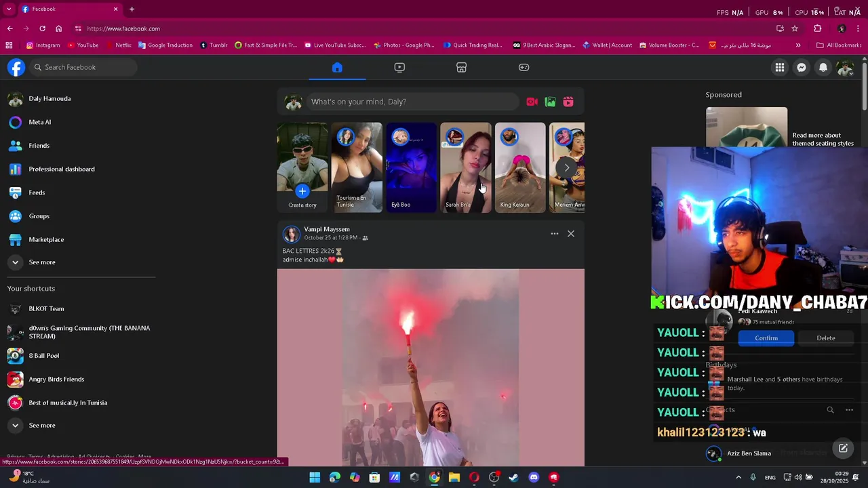Click the What's on your mind box
868x488 pixels.
click(x=413, y=102)
